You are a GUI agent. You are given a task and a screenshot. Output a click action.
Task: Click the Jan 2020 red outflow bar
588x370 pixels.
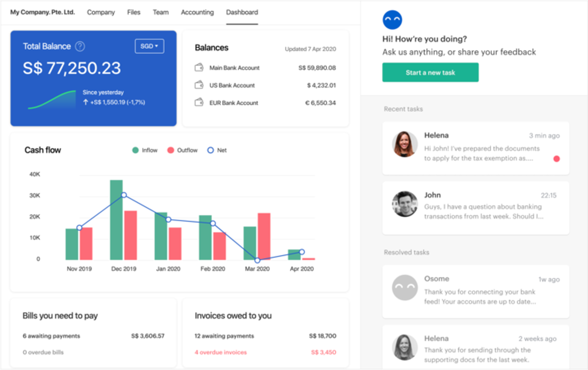click(175, 244)
